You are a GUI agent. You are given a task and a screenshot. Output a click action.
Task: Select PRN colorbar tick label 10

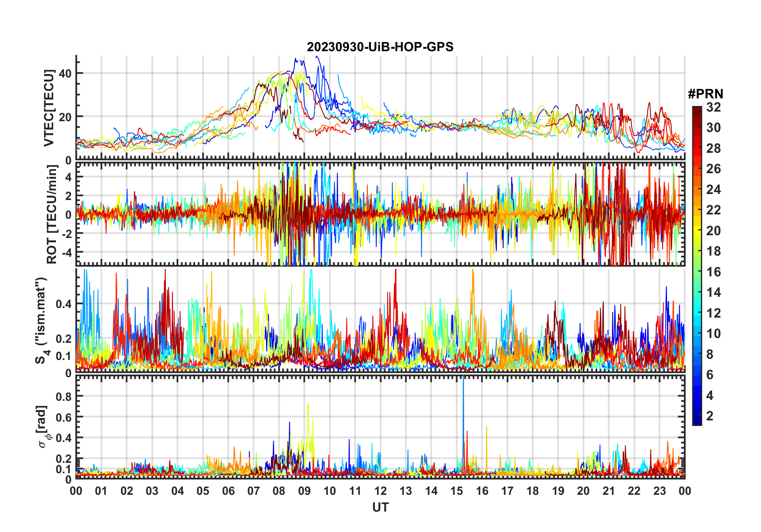point(713,334)
